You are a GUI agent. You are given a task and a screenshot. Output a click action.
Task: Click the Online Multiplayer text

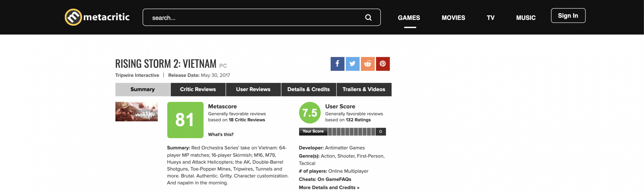pos(348,171)
